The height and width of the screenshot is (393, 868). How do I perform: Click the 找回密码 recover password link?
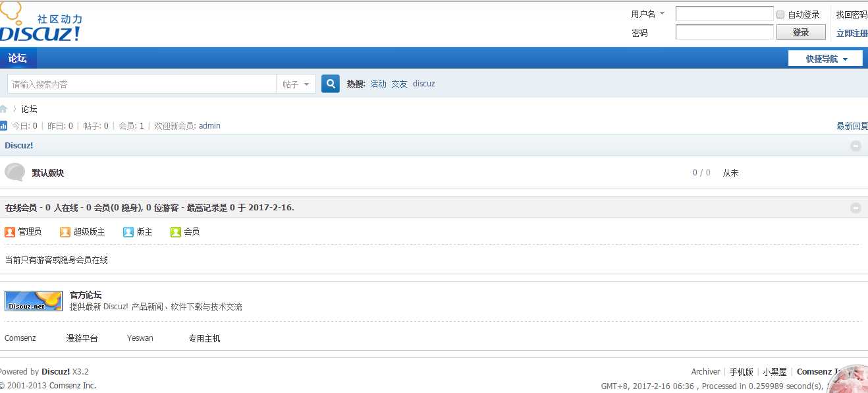click(x=852, y=15)
